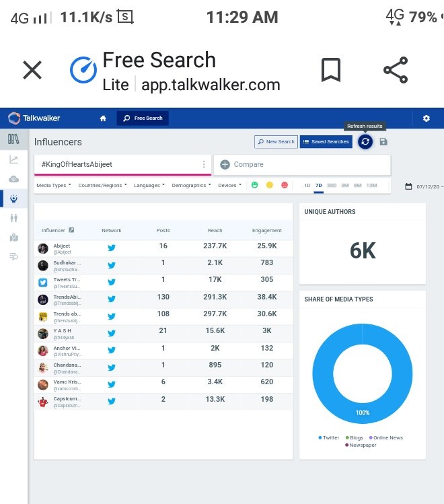Select the 1D time range
The image size is (444, 504).
[x=307, y=186]
